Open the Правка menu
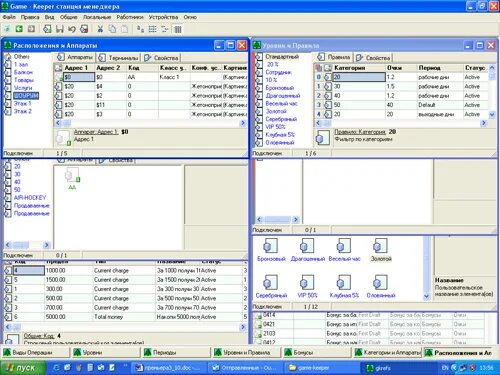This screenshot has width=500, height=375. 30,17
